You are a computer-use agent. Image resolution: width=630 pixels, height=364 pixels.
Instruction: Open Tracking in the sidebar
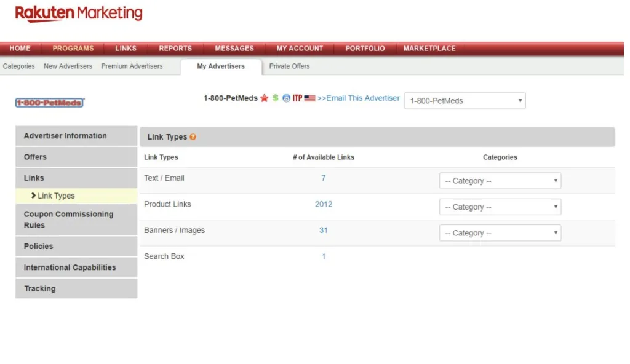(76, 288)
